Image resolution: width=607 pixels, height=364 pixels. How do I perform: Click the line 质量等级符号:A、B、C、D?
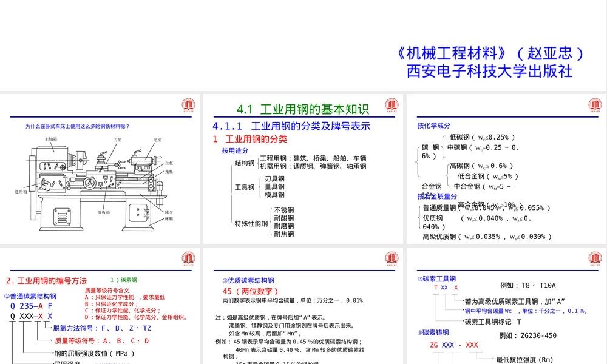click(102, 341)
